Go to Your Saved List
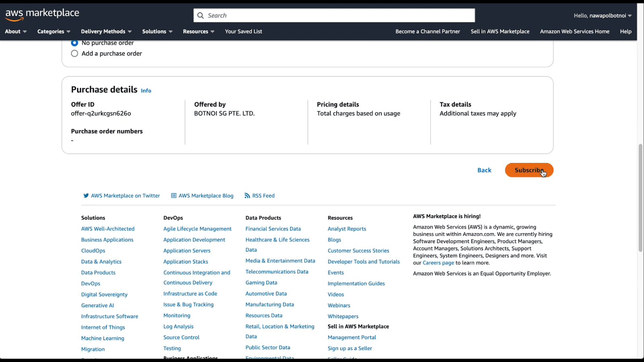Viewport: 644px width, 362px height. point(244,31)
